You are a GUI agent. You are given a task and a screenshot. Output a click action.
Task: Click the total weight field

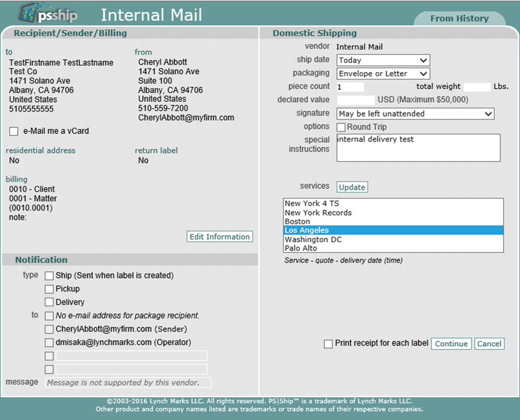[x=477, y=87]
